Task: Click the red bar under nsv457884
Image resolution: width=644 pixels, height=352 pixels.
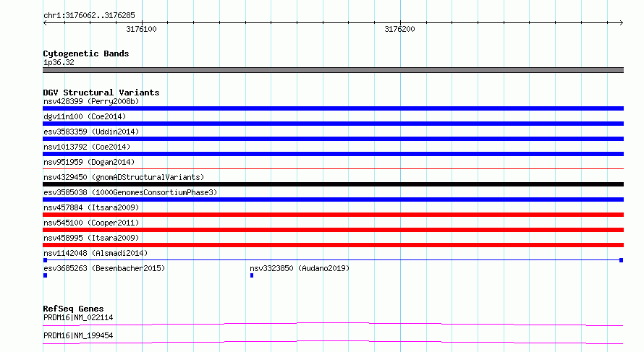Action: coord(333,215)
